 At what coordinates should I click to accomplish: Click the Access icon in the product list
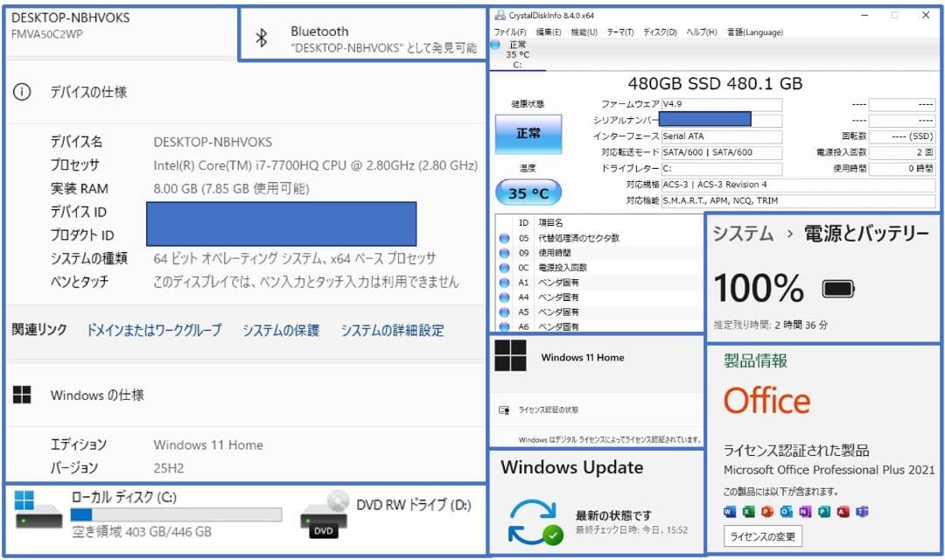pyautogui.click(x=842, y=511)
